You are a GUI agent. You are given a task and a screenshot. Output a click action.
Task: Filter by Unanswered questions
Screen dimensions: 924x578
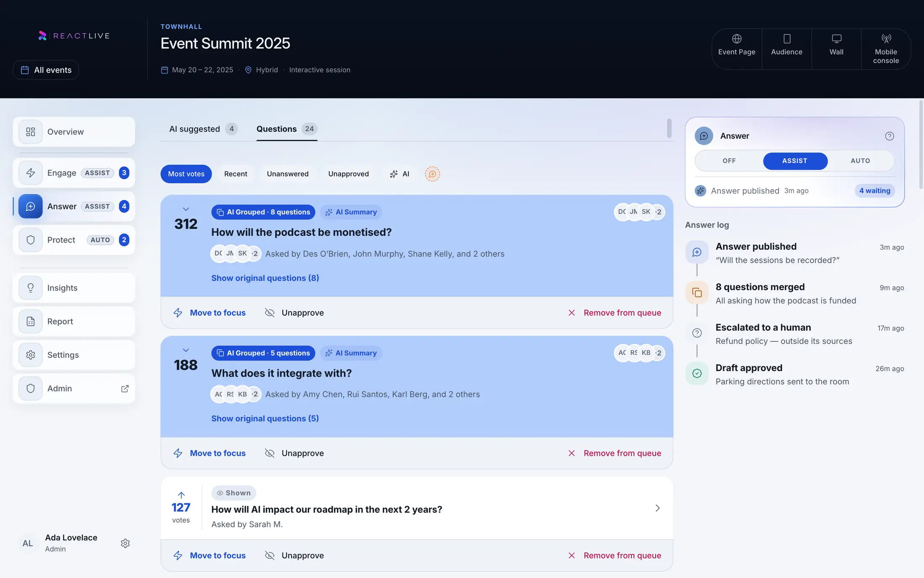coord(288,174)
